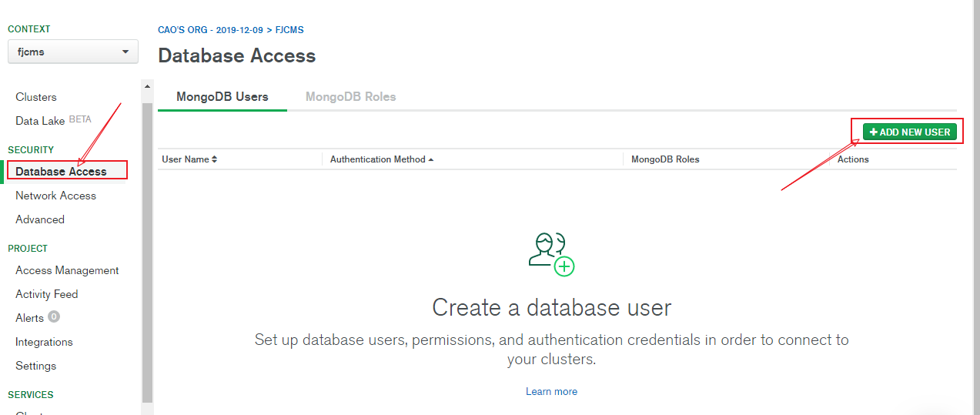Screen dimensions: 980x415
Task: Go to the FJCMS breadcrumb
Action: (x=289, y=30)
